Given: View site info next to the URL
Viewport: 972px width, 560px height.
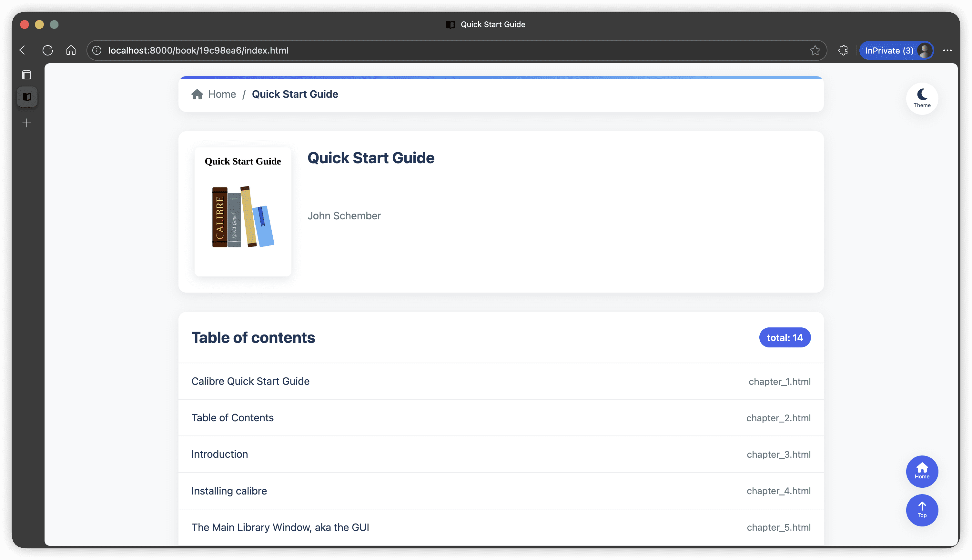Looking at the screenshot, I should pos(97,50).
